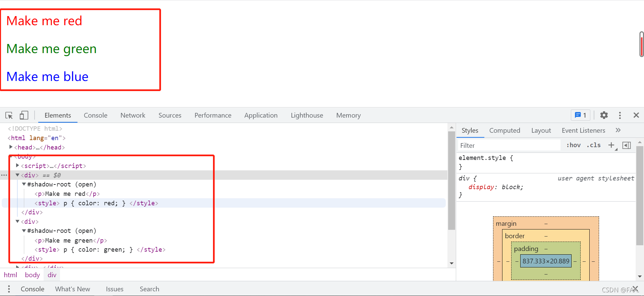644x296 pixels.
Task: Open the issues counter badge showing 1
Action: pos(580,115)
